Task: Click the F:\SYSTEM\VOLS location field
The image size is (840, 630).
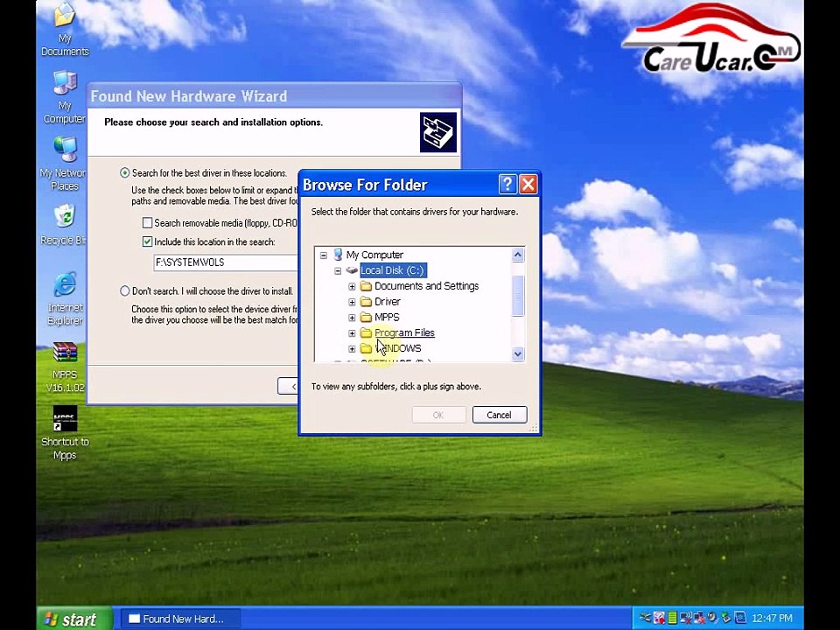Action: pyautogui.click(x=226, y=262)
